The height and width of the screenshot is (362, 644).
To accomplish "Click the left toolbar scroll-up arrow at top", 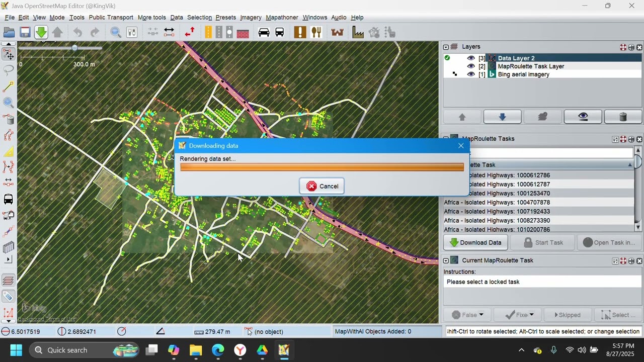I will (x=9, y=44).
